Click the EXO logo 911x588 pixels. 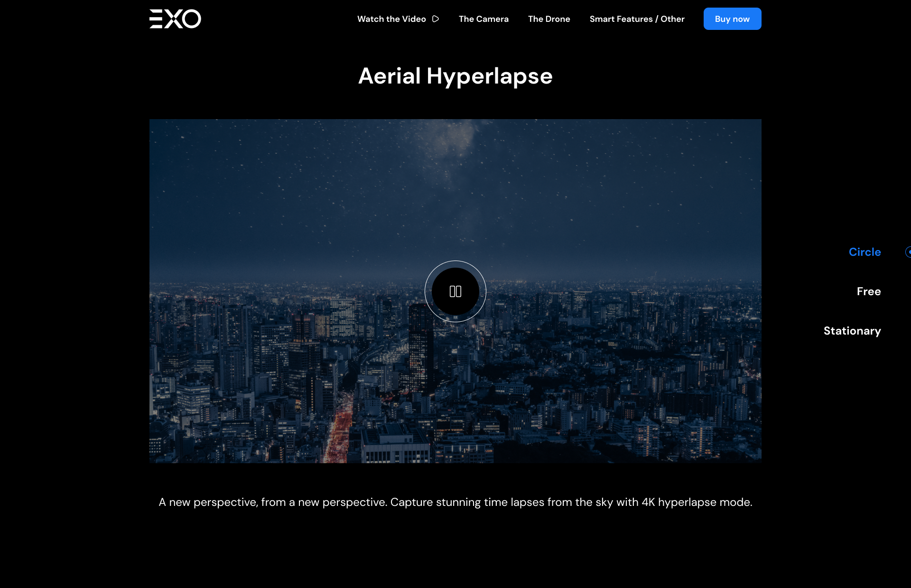[175, 19]
